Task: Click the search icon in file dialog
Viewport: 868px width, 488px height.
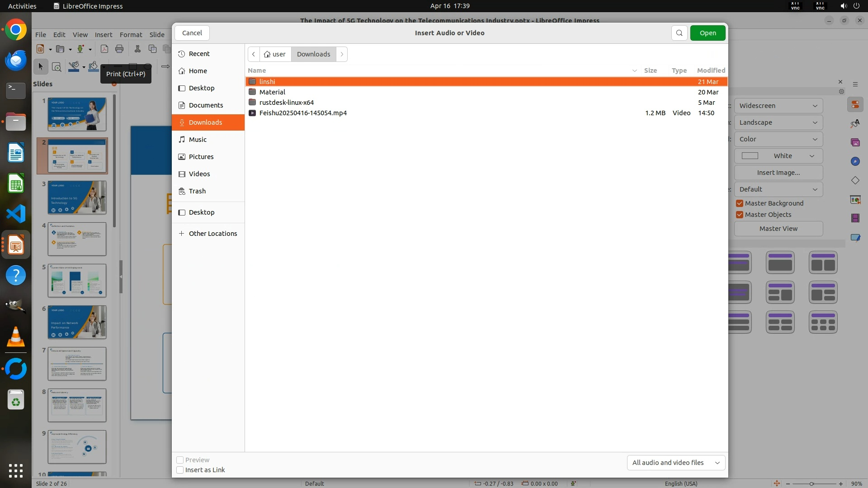Action: coord(679,33)
